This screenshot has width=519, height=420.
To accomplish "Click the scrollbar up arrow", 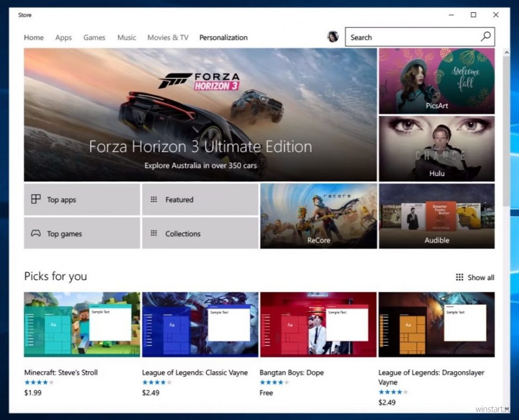I will 506,52.
